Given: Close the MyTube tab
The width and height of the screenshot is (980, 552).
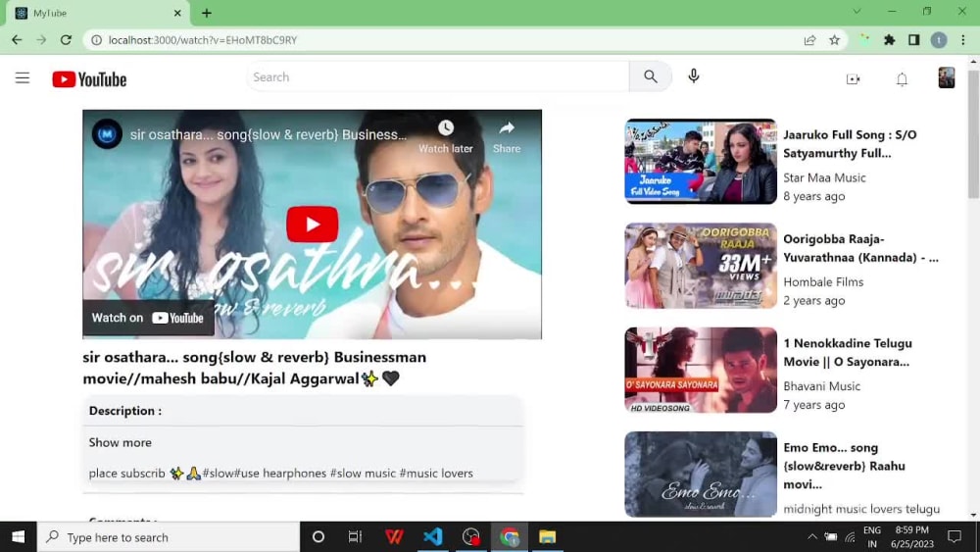Looking at the screenshot, I should point(177,13).
